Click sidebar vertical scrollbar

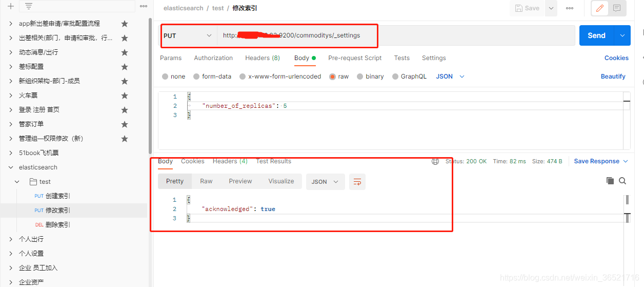tap(150, 87)
